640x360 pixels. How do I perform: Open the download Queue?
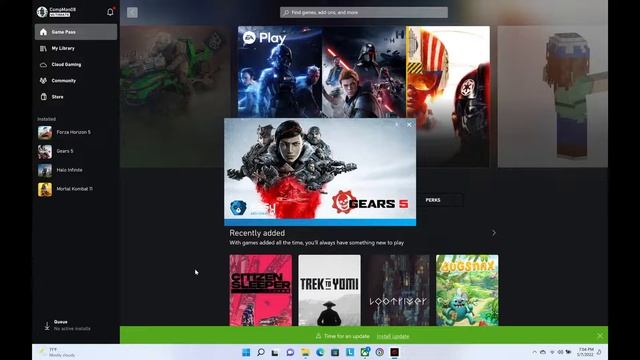pyautogui.click(x=67, y=325)
